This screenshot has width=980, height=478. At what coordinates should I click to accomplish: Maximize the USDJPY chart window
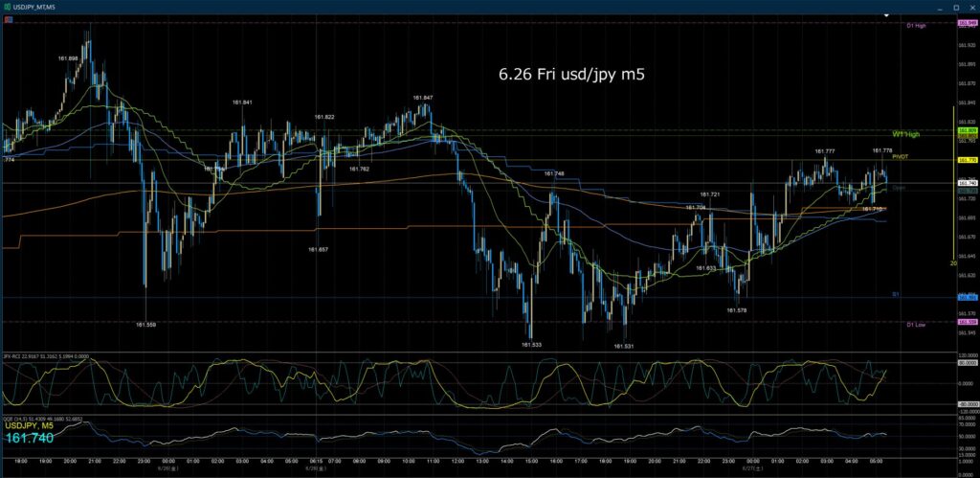956,7
